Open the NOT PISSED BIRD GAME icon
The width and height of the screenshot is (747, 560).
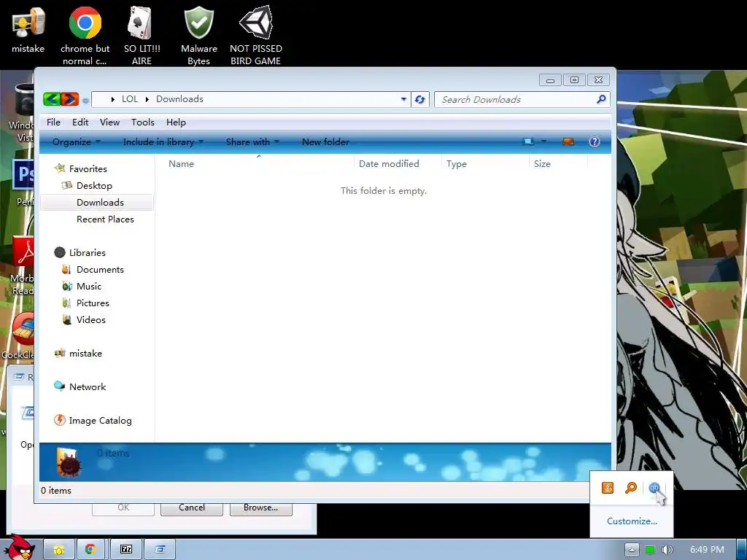point(256,36)
